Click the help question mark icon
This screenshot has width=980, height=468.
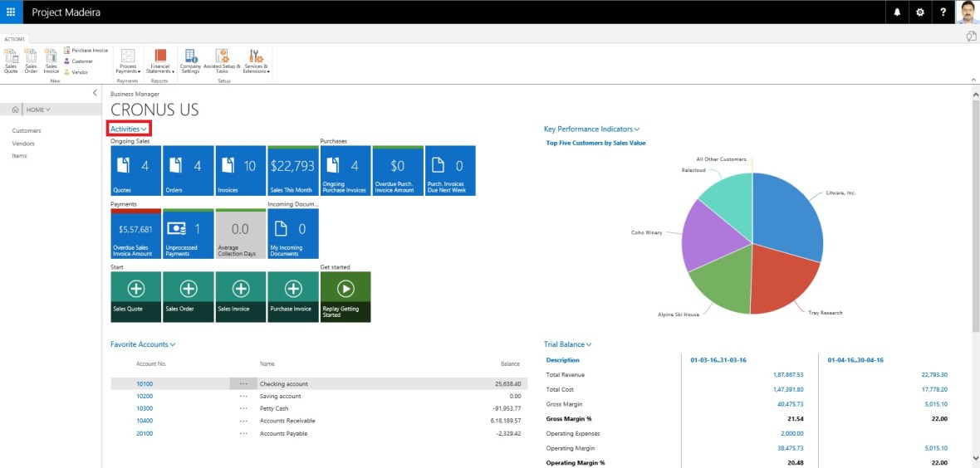(943, 12)
